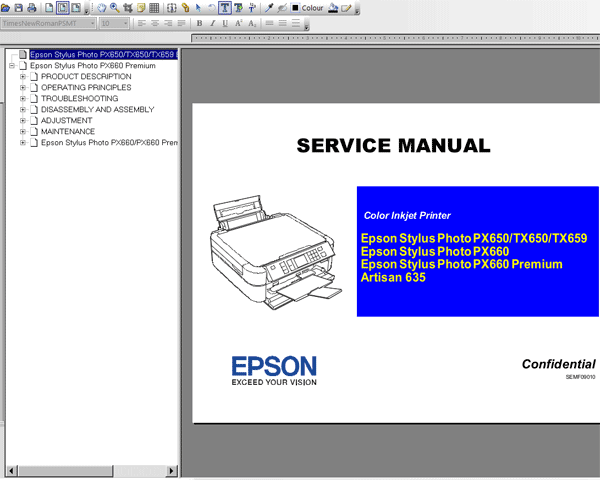Click the horizontal ruler above the page
The height and width of the screenshot is (480, 600).
pyautogui.click(x=395, y=38)
